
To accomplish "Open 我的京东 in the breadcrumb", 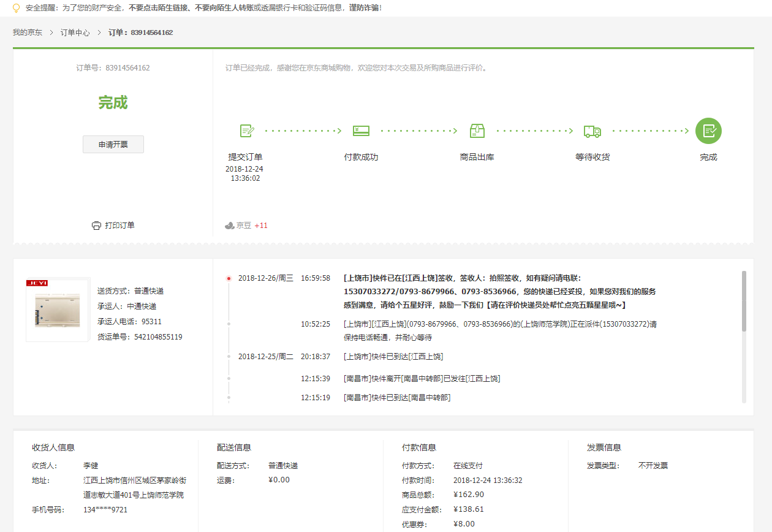I will point(28,32).
